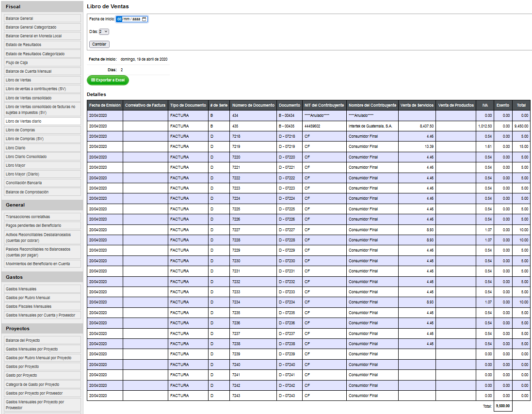Image resolution: width=532 pixels, height=414 pixels.
Task: Open Libro Mayor report
Action: (x=42, y=165)
